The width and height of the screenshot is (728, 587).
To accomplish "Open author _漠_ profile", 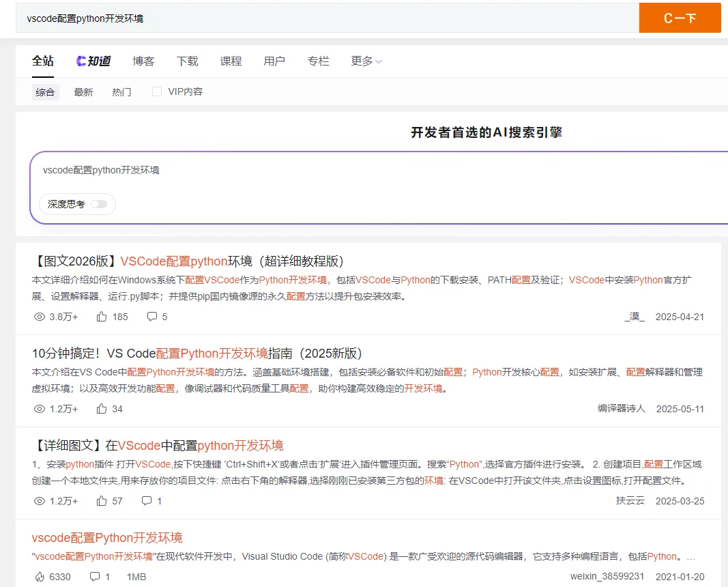I will tap(635, 317).
